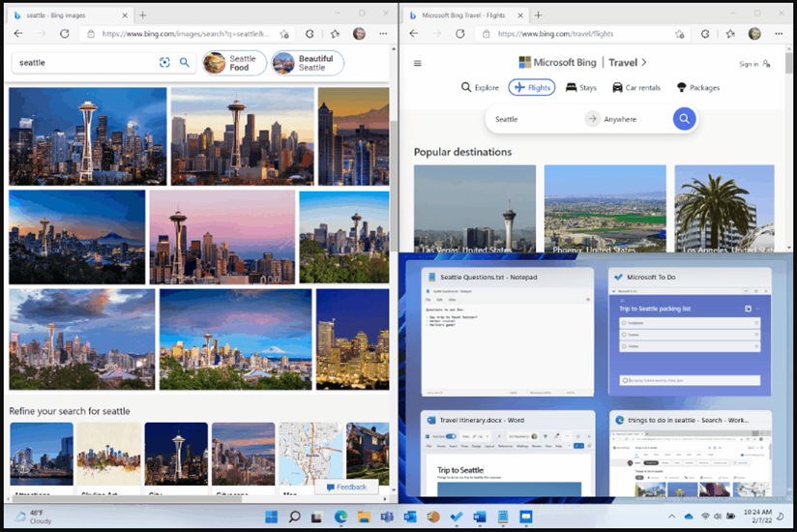Click the Bing Travel address bar
The height and width of the screenshot is (532, 797).
point(581,34)
